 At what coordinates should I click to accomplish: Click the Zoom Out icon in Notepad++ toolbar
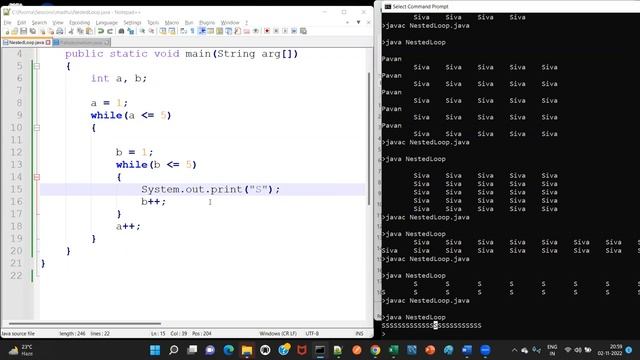click(151, 31)
